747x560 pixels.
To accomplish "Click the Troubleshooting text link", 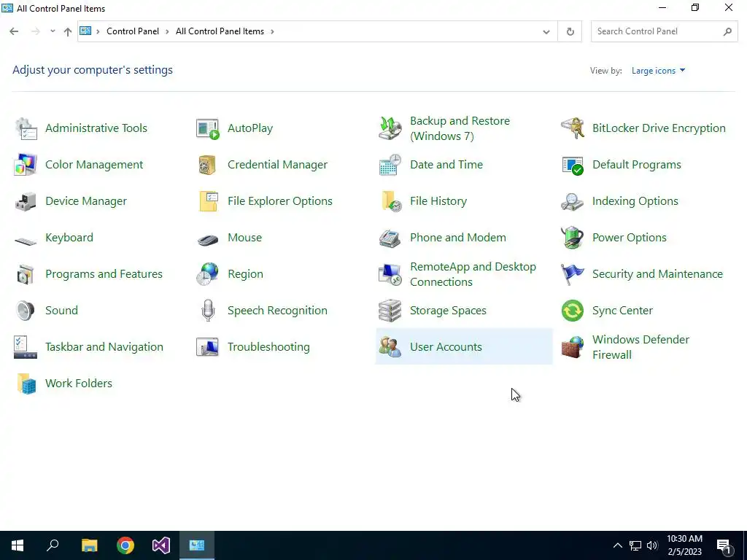I will click(x=268, y=347).
